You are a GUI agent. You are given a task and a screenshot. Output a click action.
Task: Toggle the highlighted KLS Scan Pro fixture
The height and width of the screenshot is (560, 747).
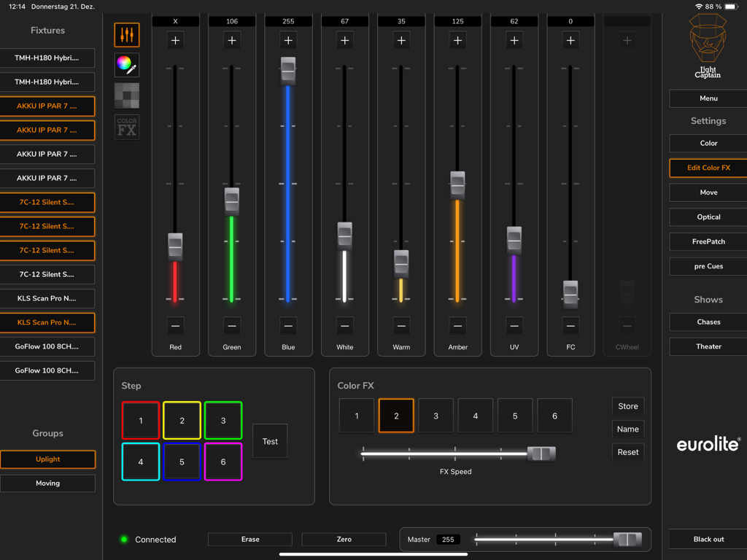pyautogui.click(x=47, y=322)
